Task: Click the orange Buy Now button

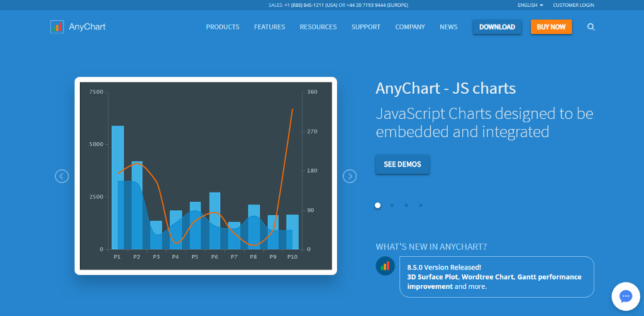Action: point(551,27)
